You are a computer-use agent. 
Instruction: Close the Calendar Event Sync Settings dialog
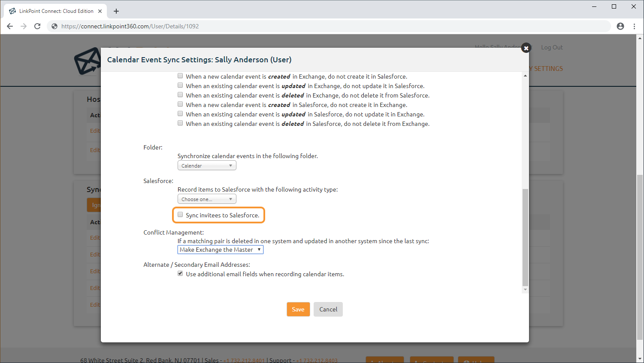(x=526, y=48)
